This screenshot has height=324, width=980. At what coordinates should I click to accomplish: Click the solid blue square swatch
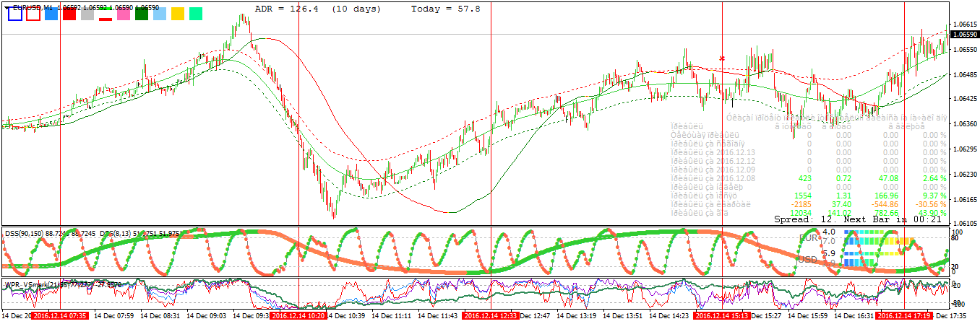coord(51,14)
